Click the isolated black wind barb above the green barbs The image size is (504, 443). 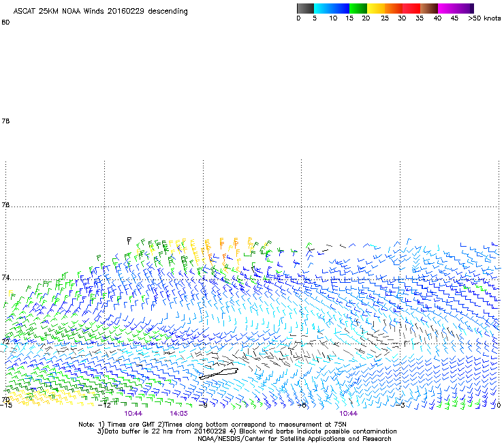point(129,241)
